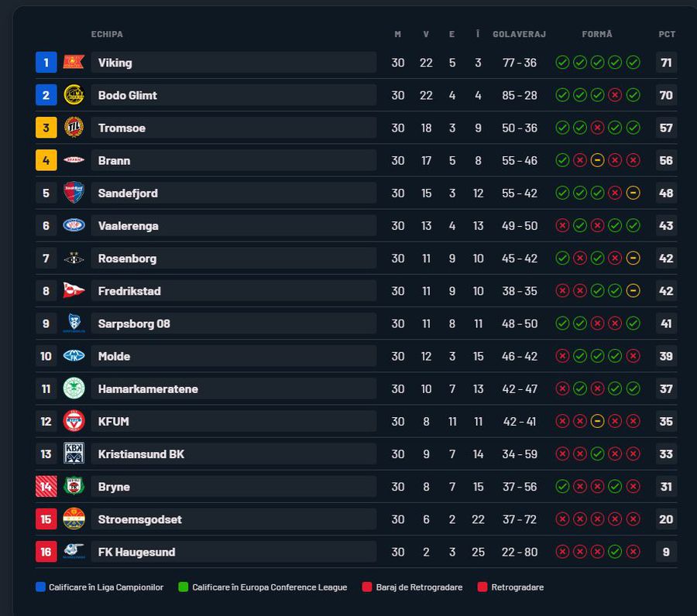Click the Stroemsgodset club crest
This screenshot has height=616, width=697.
74,518
